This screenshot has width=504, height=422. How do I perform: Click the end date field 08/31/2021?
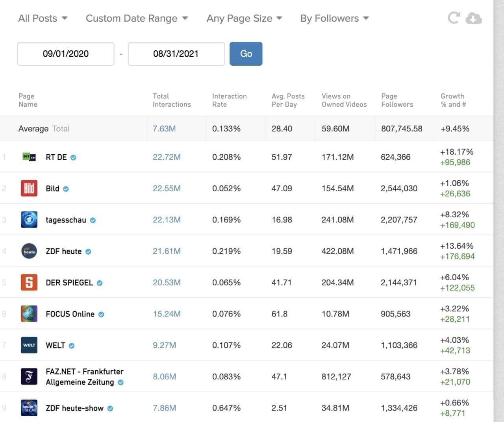coord(176,54)
